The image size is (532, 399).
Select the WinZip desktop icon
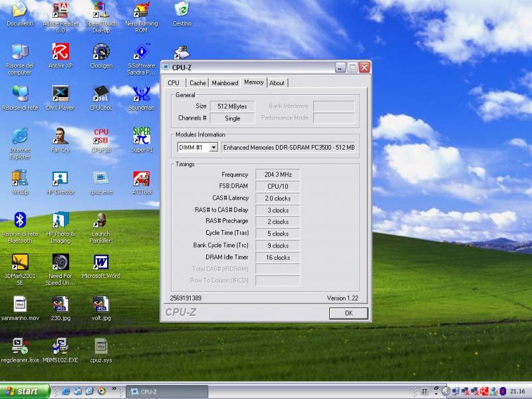pos(20,182)
